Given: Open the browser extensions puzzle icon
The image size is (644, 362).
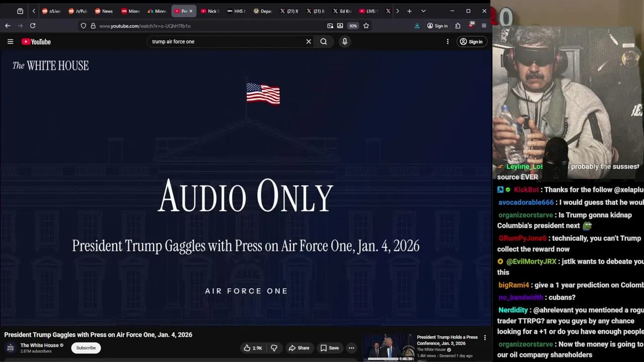Looking at the screenshot, I should click(458, 26).
